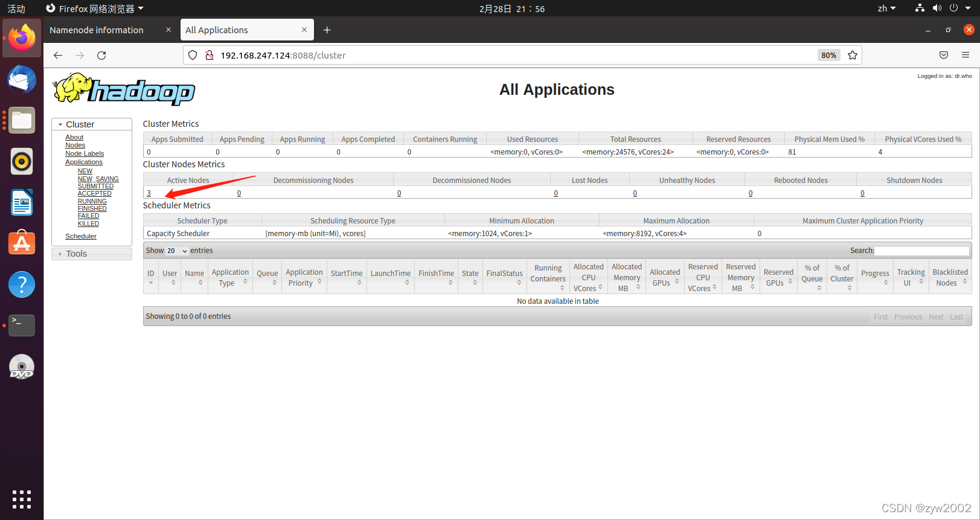This screenshot has width=980, height=520.
Task: Click the volume icon in top bar
Action: coord(937,8)
